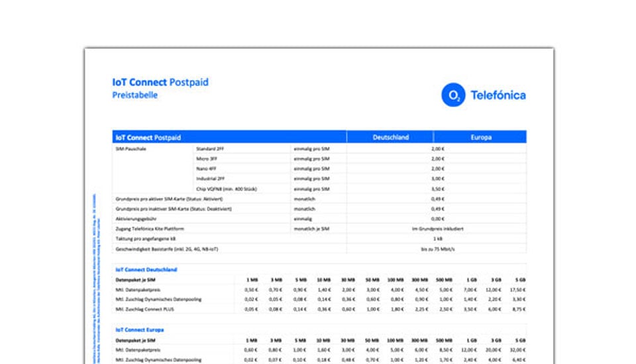Viewport: 636px width, 364px height.
Task: Click the 'bis zu 75 Mbit/s' value
Action: [x=438, y=249]
